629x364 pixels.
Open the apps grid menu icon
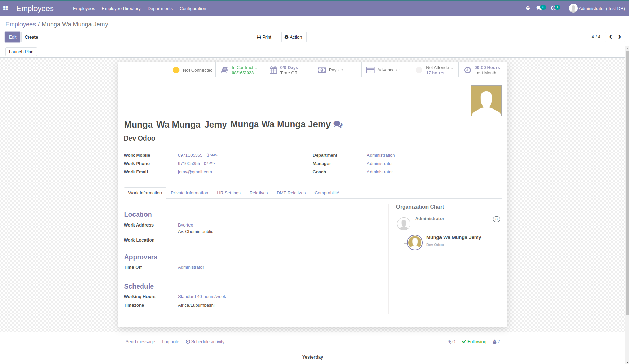pyautogui.click(x=5, y=8)
